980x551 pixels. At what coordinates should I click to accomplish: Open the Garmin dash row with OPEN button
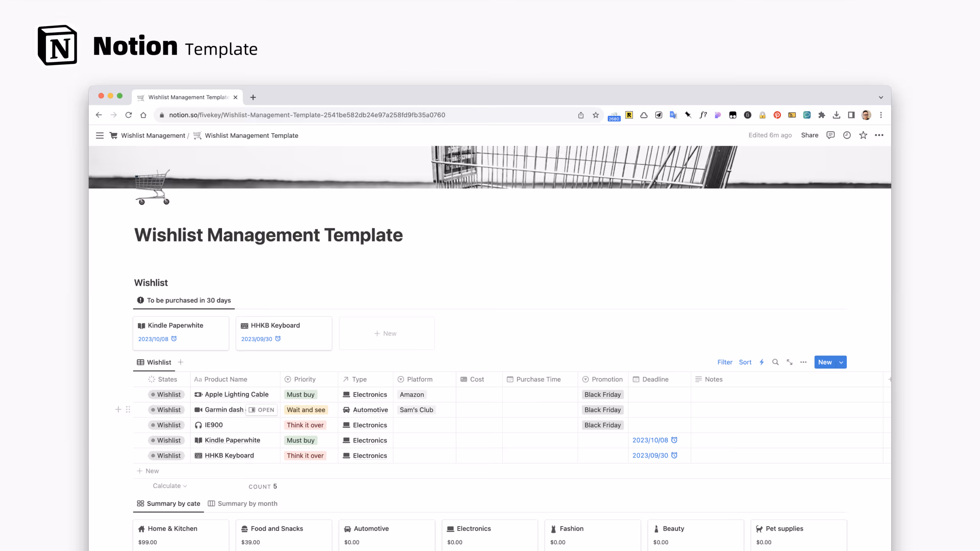coord(261,410)
